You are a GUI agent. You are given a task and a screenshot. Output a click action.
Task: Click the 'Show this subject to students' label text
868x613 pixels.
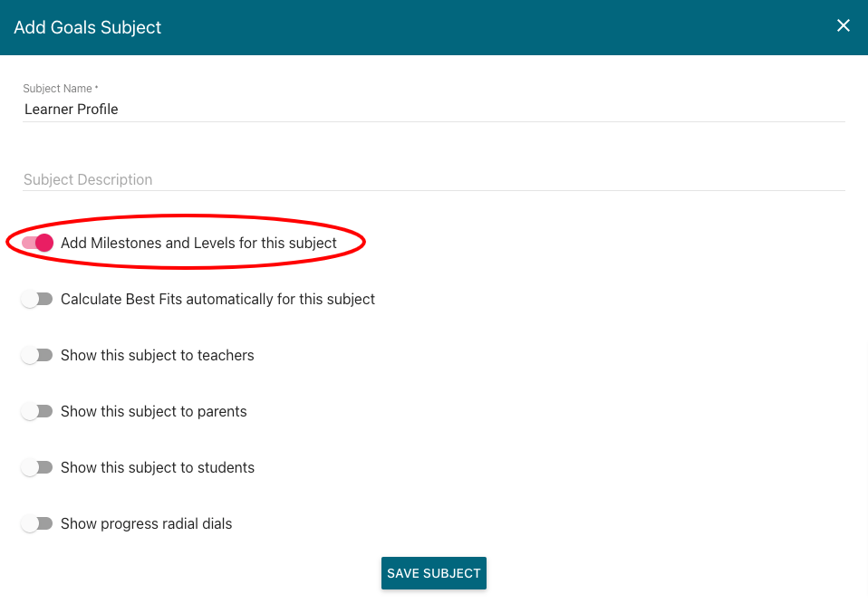click(x=158, y=467)
